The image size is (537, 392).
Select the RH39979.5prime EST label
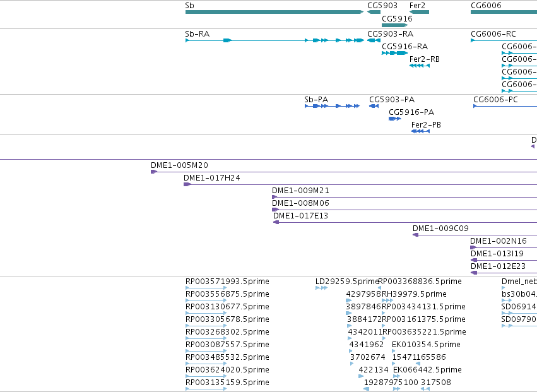(414, 294)
